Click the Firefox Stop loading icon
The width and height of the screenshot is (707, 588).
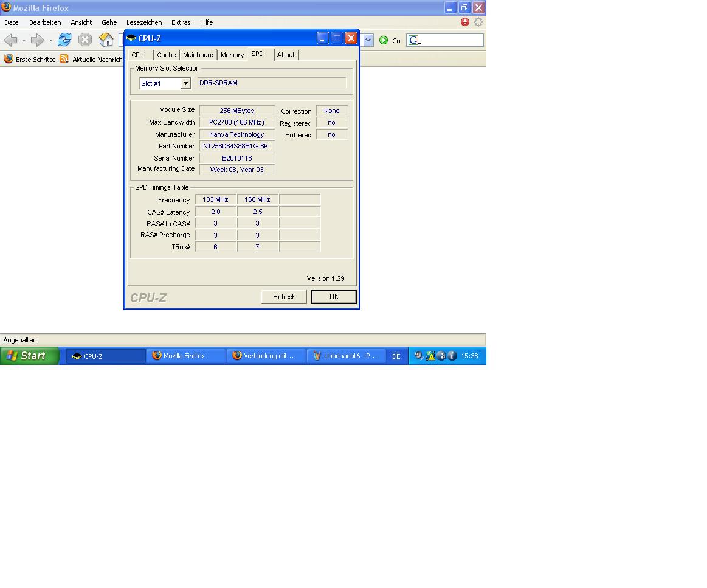pyautogui.click(x=84, y=40)
